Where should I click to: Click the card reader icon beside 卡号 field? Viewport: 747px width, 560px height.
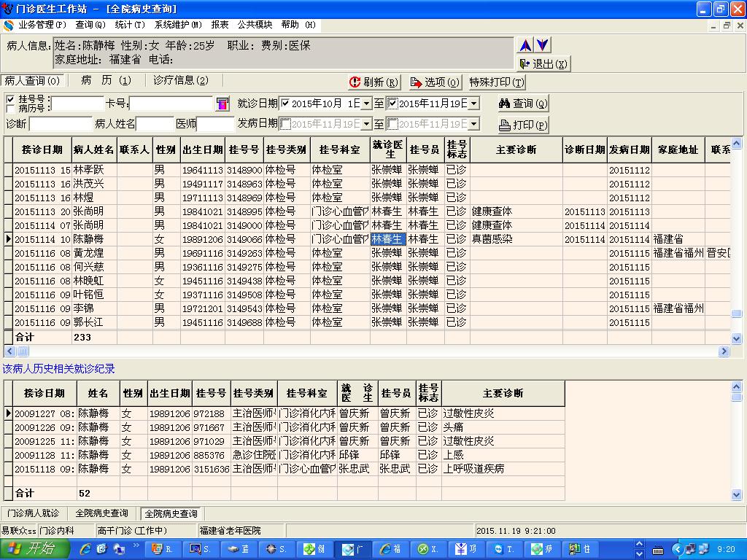pyautogui.click(x=222, y=104)
